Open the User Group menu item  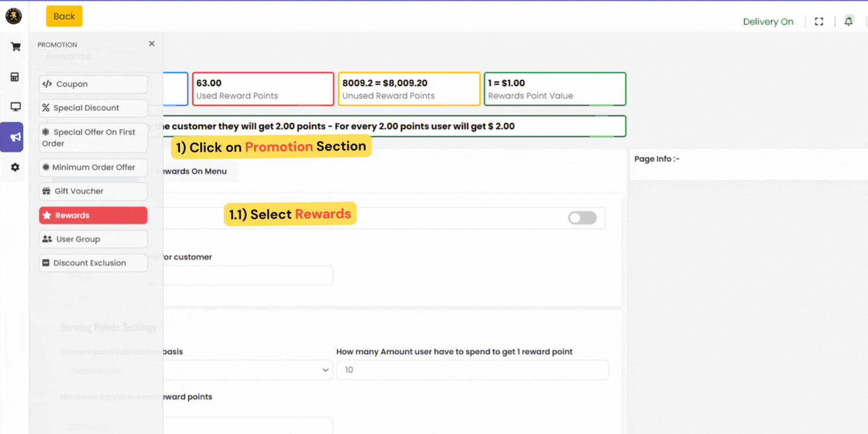[x=93, y=239]
